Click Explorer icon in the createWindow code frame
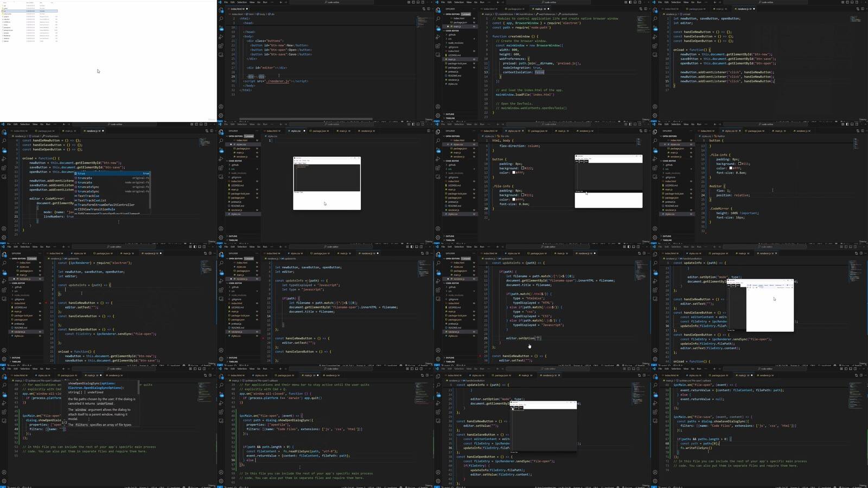 438,9
